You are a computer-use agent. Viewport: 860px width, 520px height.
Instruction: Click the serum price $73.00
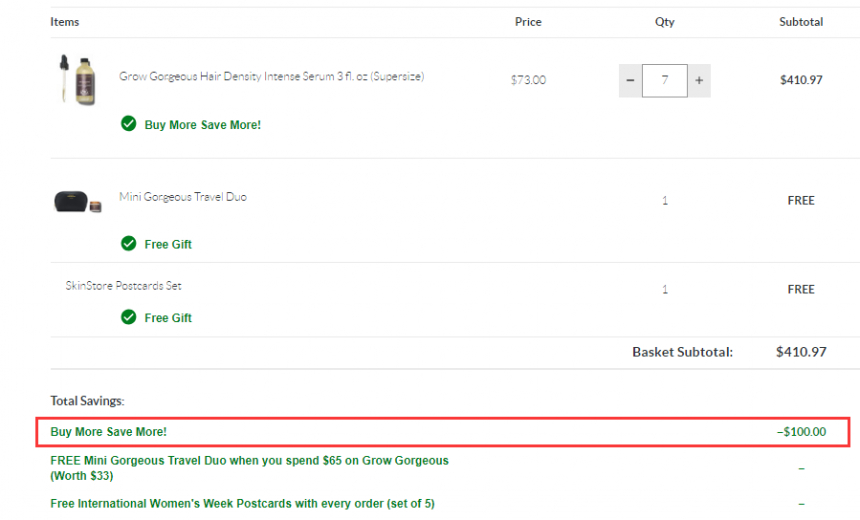coord(528,80)
